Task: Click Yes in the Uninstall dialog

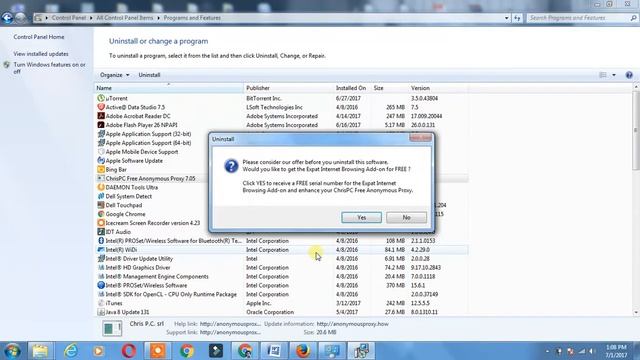Action: click(361, 218)
